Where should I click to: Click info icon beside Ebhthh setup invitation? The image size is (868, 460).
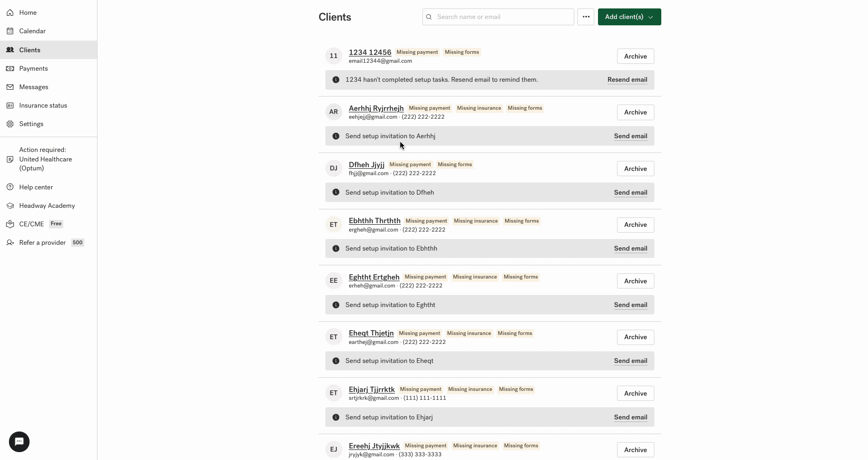tap(336, 248)
